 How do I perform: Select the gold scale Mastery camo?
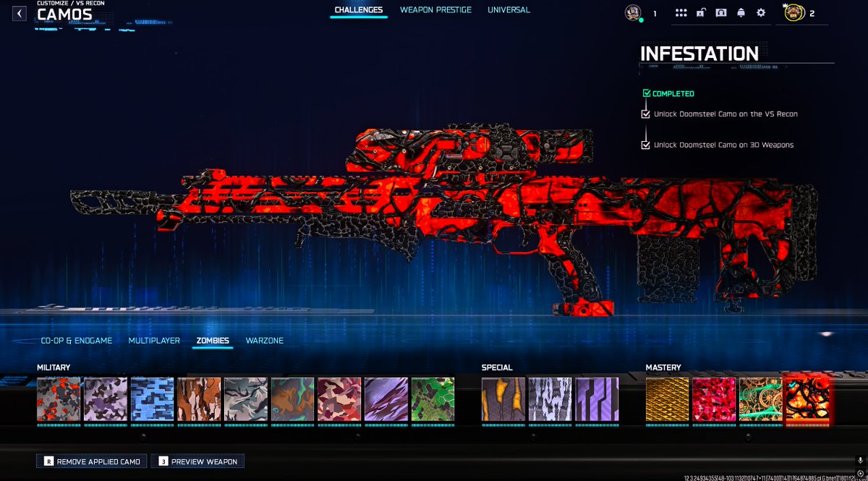pyautogui.click(x=668, y=399)
